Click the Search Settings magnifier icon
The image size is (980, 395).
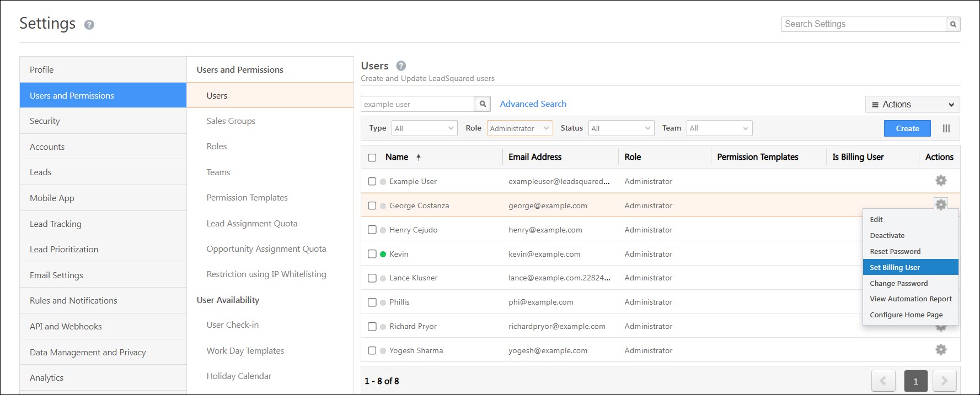(953, 24)
